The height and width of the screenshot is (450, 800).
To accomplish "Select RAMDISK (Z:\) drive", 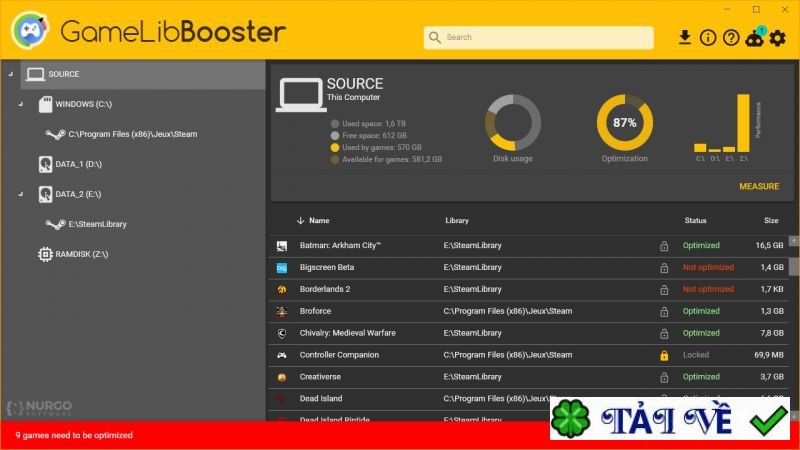I will (x=82, y=254).
